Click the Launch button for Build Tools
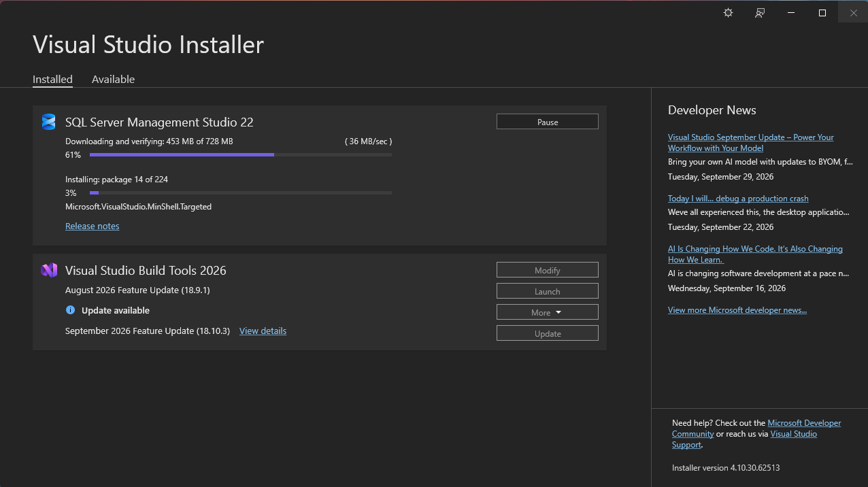 tap(548, 291)
